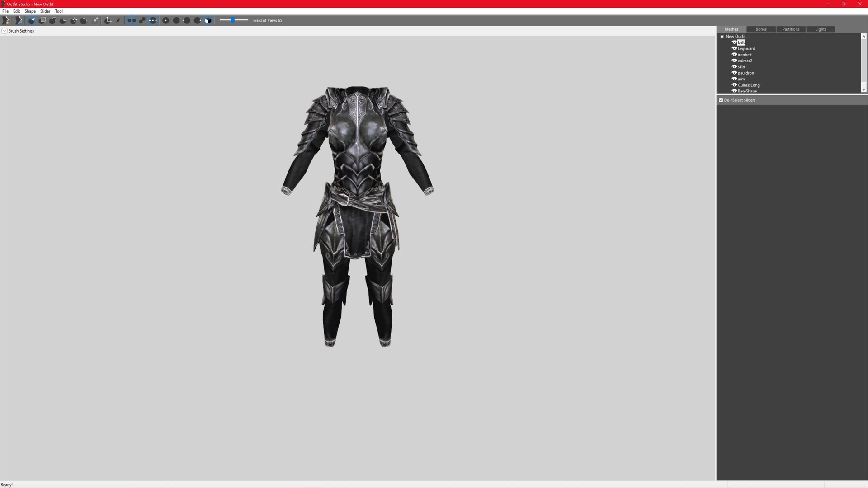Open the File menu

click(5, 11)
